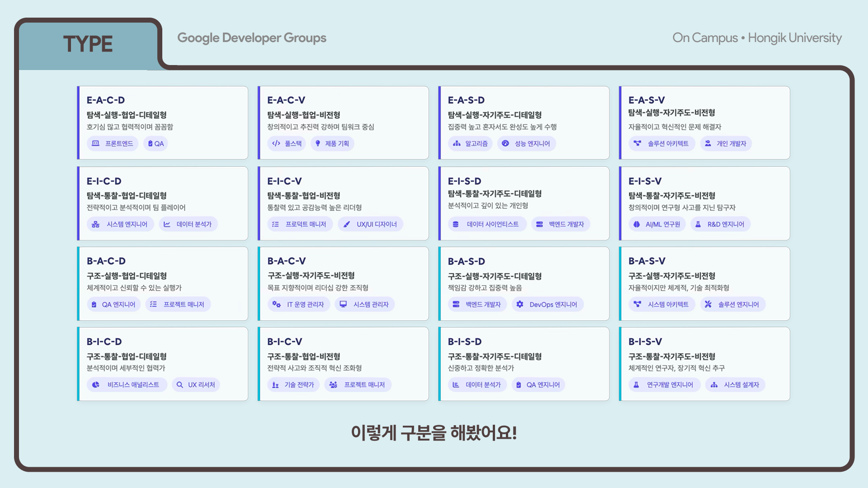
Task: Click the On Campus Hongik University text
Action: coord(756,38)
